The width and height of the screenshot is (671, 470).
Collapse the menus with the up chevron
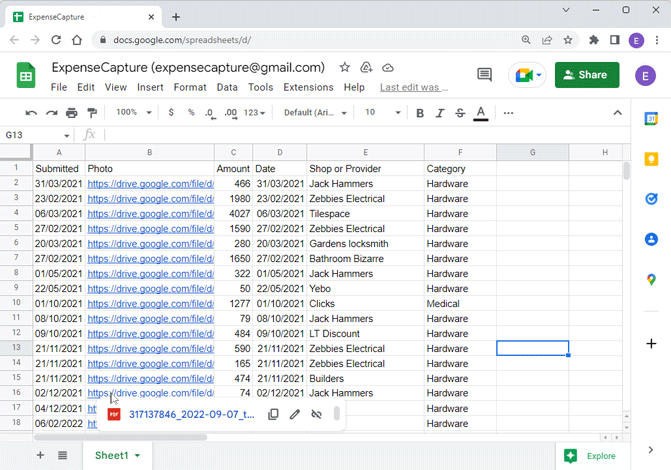tap(617, 113)
